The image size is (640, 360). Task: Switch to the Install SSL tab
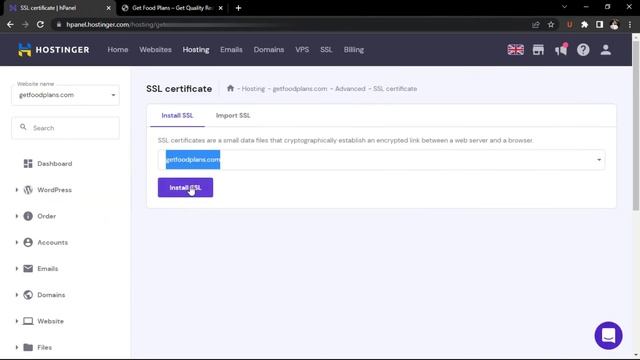point(177,116)
